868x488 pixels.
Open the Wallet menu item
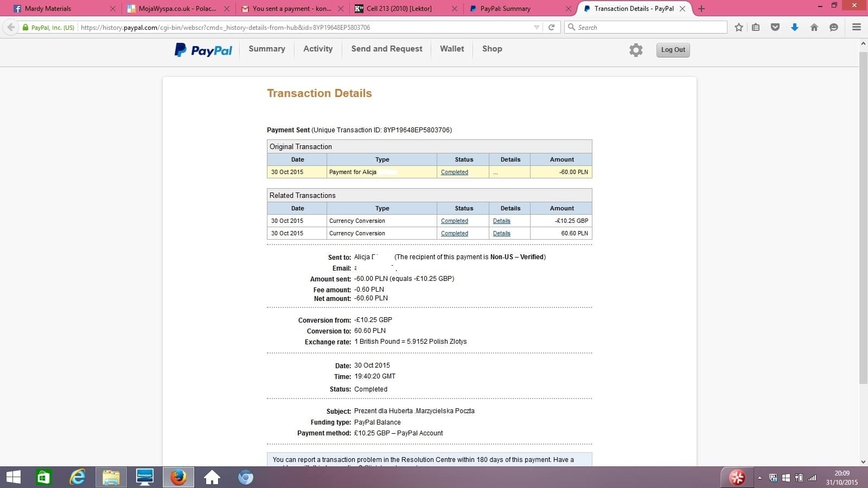tap(452, 49)
